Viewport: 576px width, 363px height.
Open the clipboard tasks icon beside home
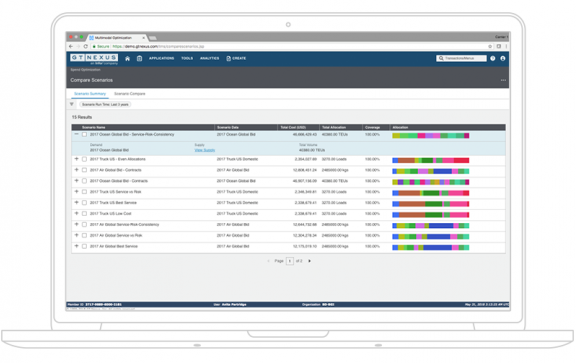tap(140, 58)
